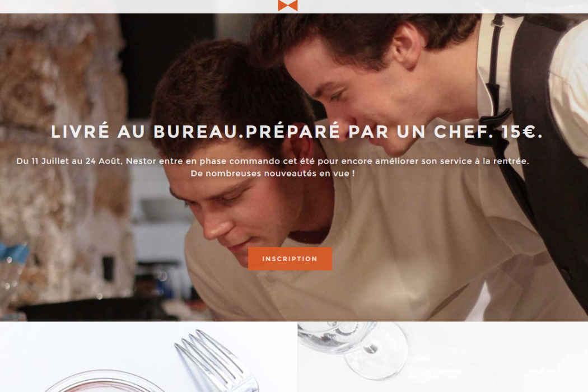Open the wine glass image tile

[x=443, y=357]
